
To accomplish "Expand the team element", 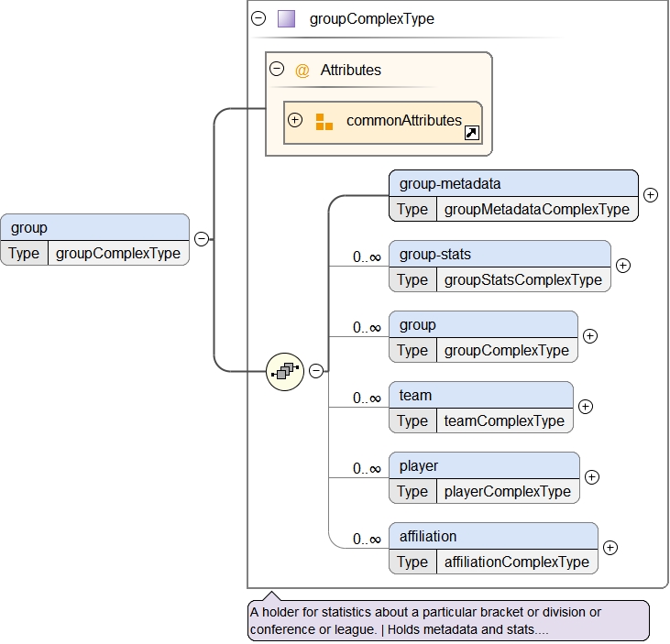I will pos(586,407).
